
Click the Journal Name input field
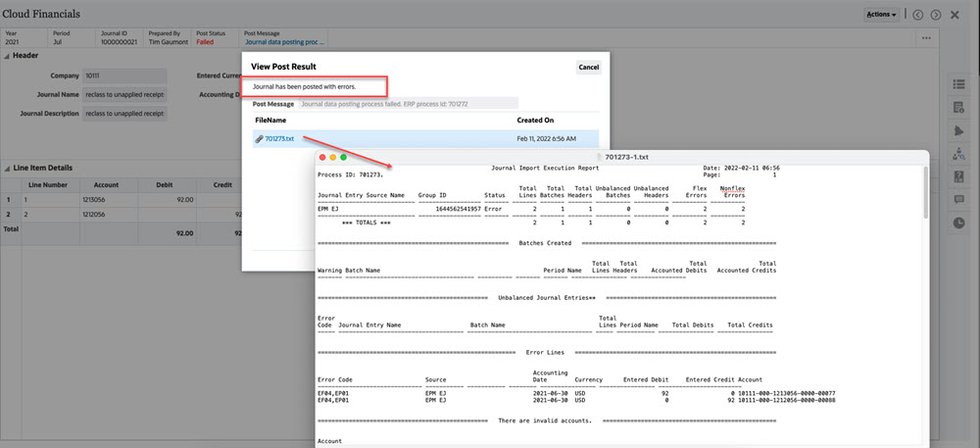click(x=124, y=95)
